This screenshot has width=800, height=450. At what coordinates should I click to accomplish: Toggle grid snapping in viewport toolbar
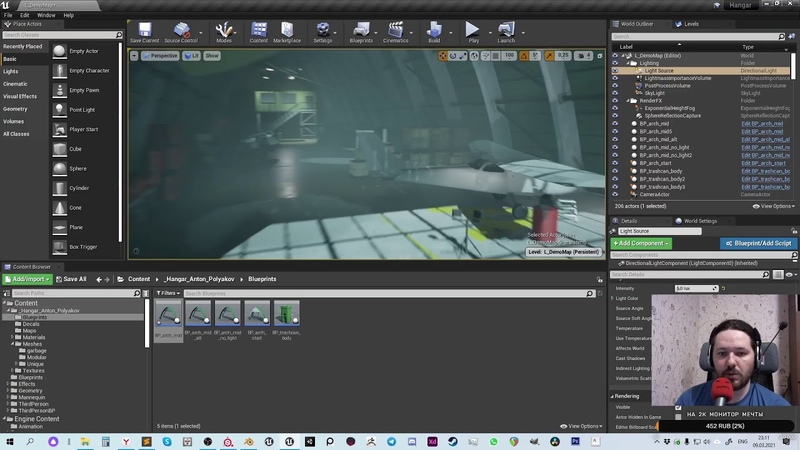pyautogui.click(x=495, y=56)
